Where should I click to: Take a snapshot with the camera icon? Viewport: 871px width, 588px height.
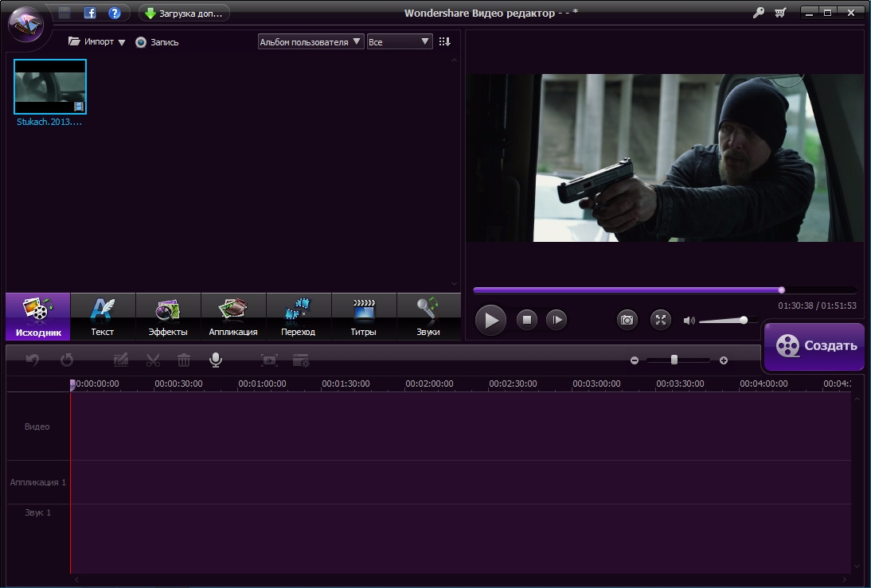627,320
